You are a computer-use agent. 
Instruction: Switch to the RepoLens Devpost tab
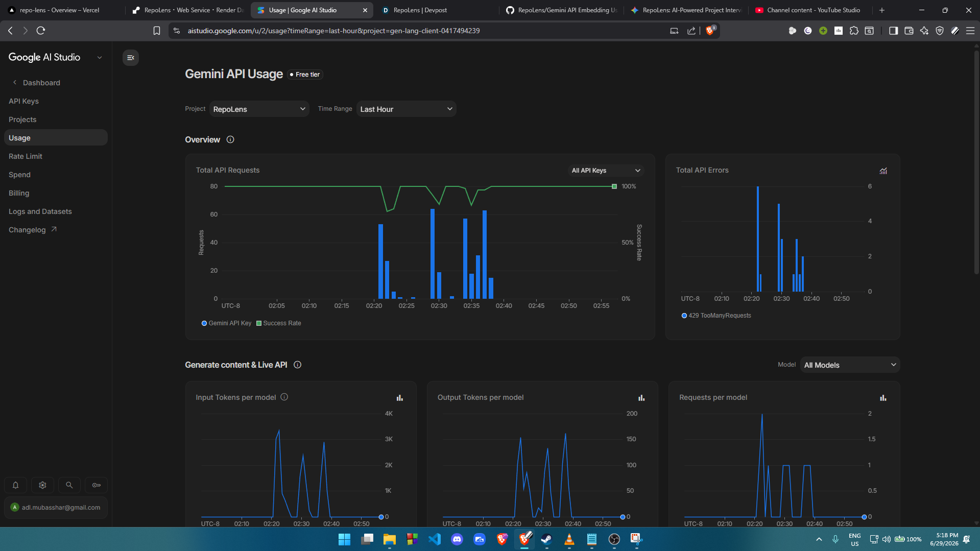[x=437, y=10]
